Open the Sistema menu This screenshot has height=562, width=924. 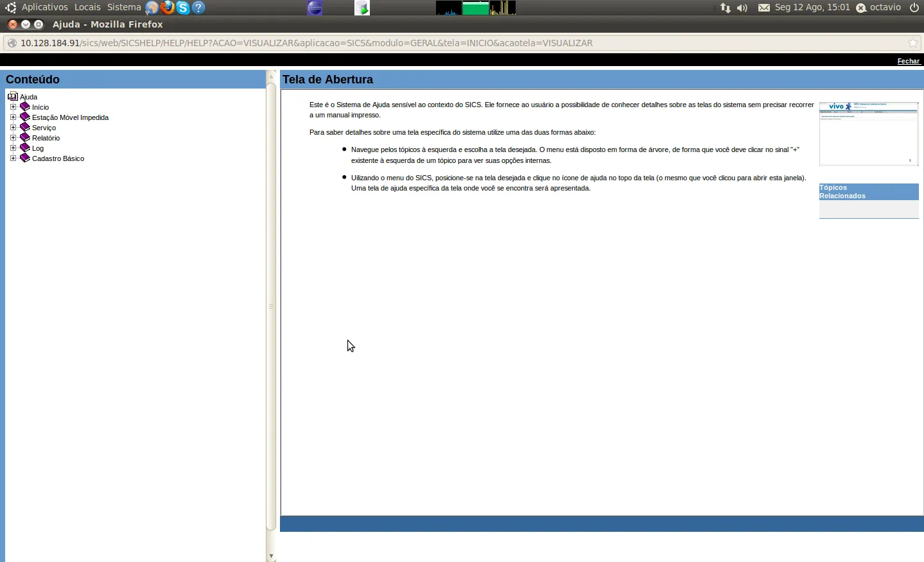124,8
